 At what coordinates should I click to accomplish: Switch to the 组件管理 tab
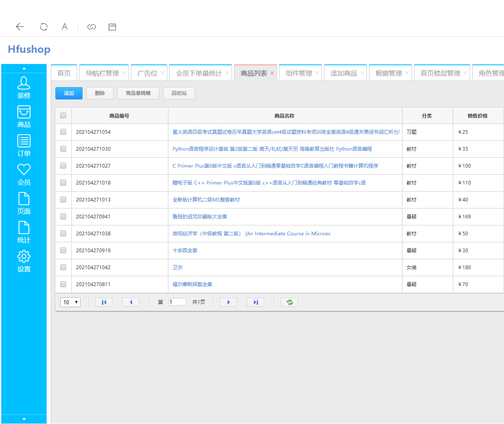click(x=298, y=73)
